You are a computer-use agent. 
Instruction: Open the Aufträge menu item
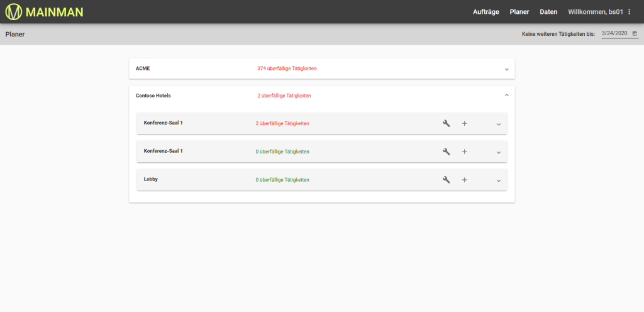pos(486,12)
